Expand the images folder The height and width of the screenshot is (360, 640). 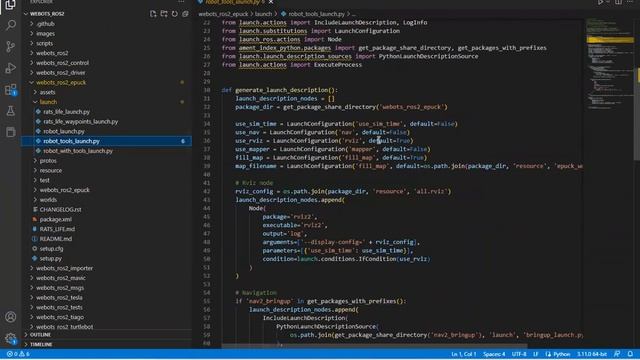point(45,33)
